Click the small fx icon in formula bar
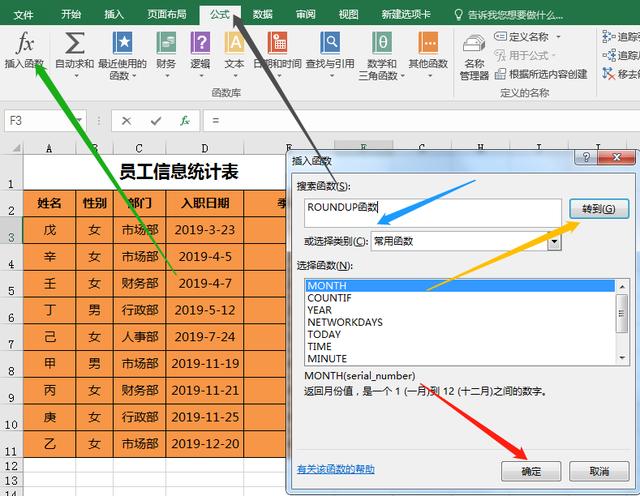 pos(185,120)
